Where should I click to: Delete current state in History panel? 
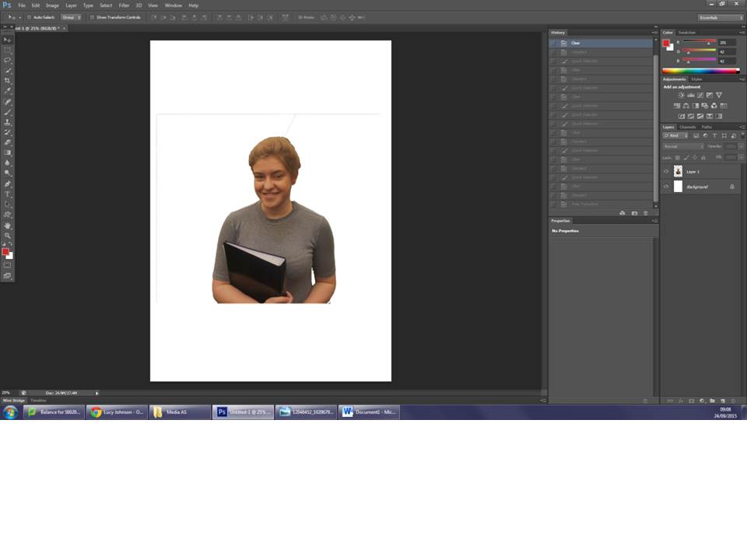(x=646, y=213)
